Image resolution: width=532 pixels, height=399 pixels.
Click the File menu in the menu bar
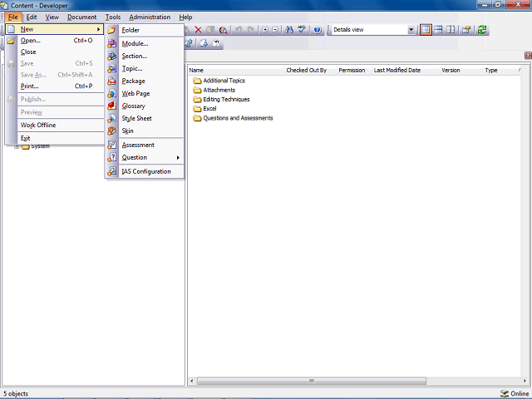tap(13, 17)
